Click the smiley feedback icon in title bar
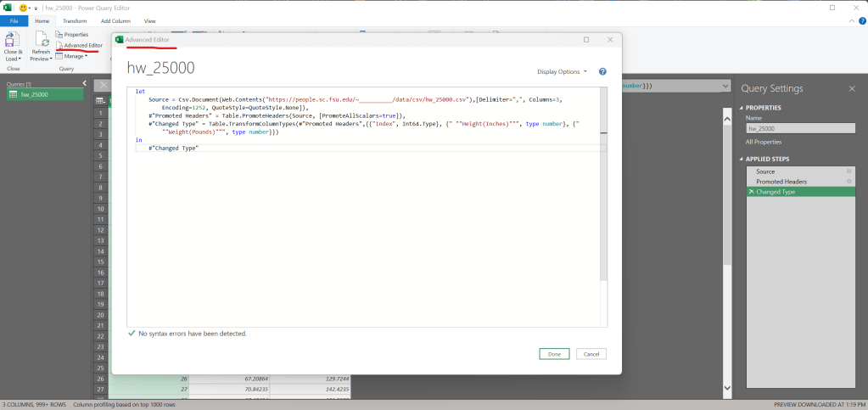 pyautogui.click(x=24, y=7)
